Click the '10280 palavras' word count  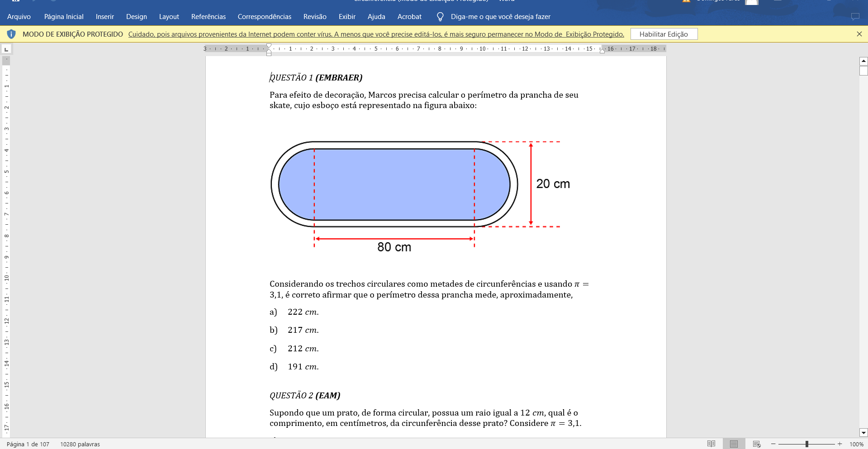click(x=80, y=444)
